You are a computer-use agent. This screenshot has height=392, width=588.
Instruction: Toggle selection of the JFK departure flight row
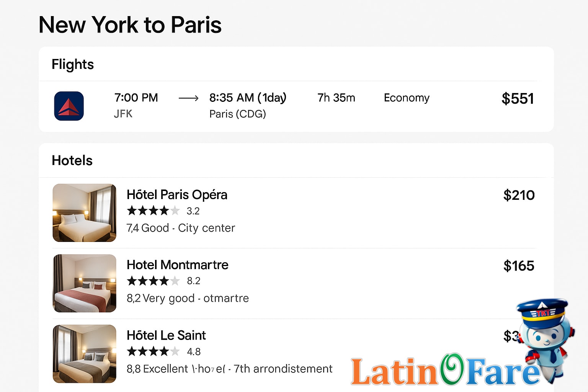coord(294,106)
